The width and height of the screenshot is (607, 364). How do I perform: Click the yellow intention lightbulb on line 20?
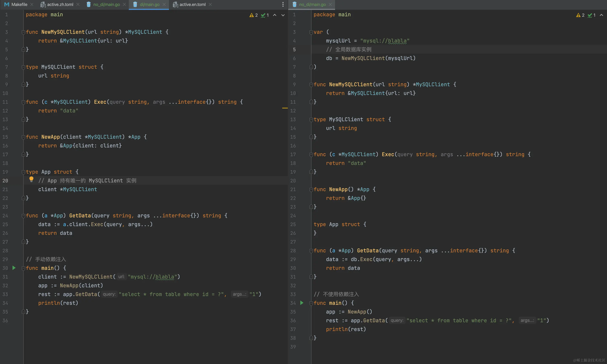coord(31,179)
